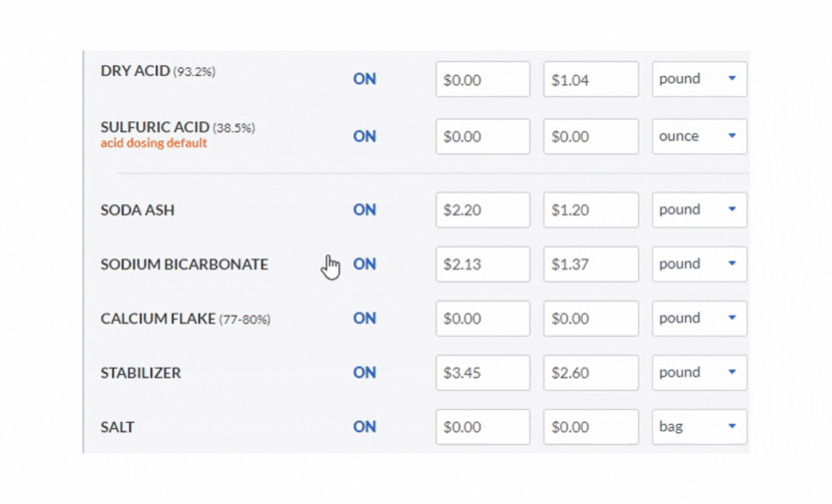Click Sodium Bicarbonate $2.13 field
This screenshot has height=504, width=832.
pos(483,264)
